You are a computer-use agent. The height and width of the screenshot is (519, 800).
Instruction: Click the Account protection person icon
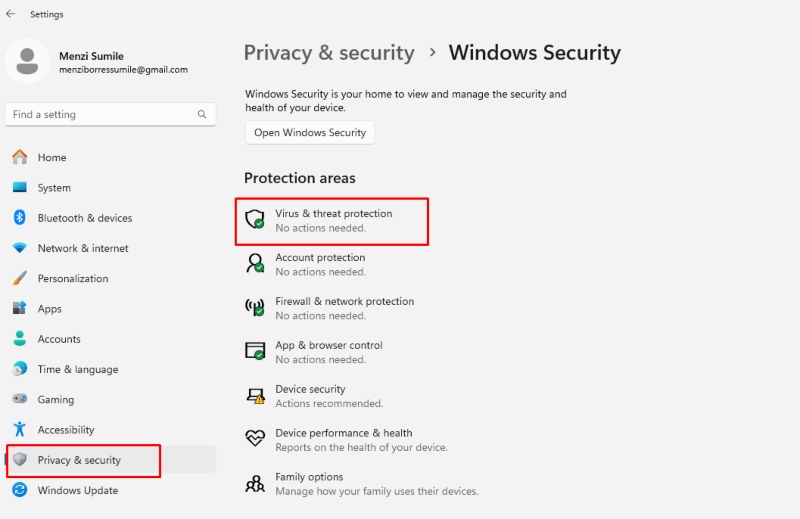pyautogui.click(x=255, y=263)
